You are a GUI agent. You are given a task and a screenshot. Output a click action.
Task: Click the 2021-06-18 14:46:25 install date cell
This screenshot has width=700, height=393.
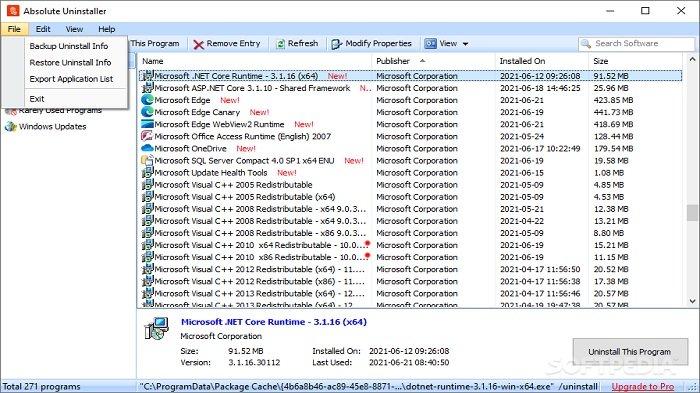coord(540,88)
